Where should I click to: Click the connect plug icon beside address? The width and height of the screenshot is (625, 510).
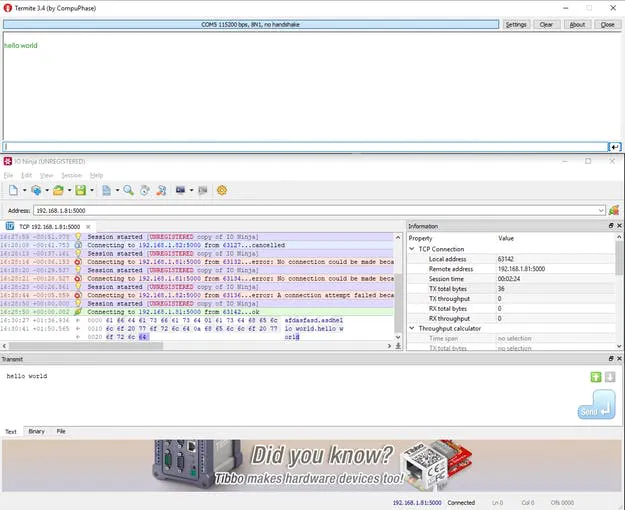614,210
